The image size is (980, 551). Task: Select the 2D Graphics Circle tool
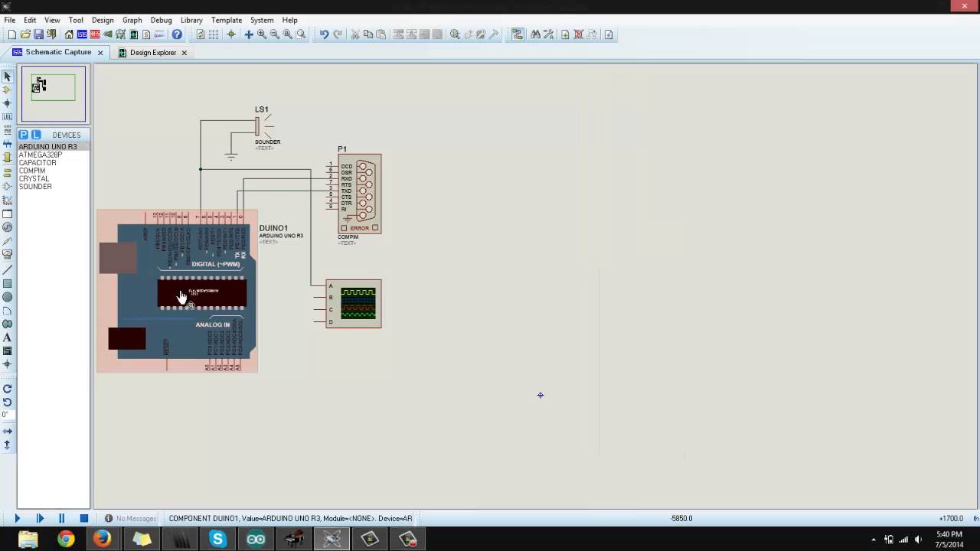pos(8,297)
